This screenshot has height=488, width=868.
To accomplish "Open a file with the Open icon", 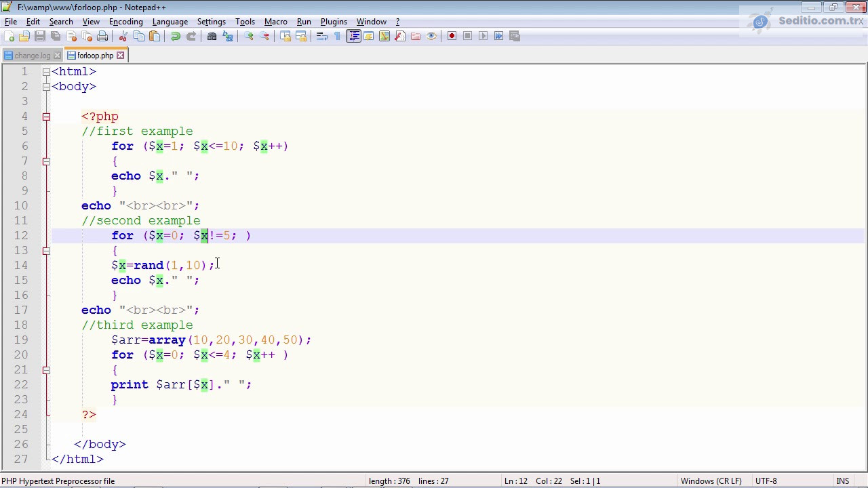I will pyautogui.click(x=24, y=36).
